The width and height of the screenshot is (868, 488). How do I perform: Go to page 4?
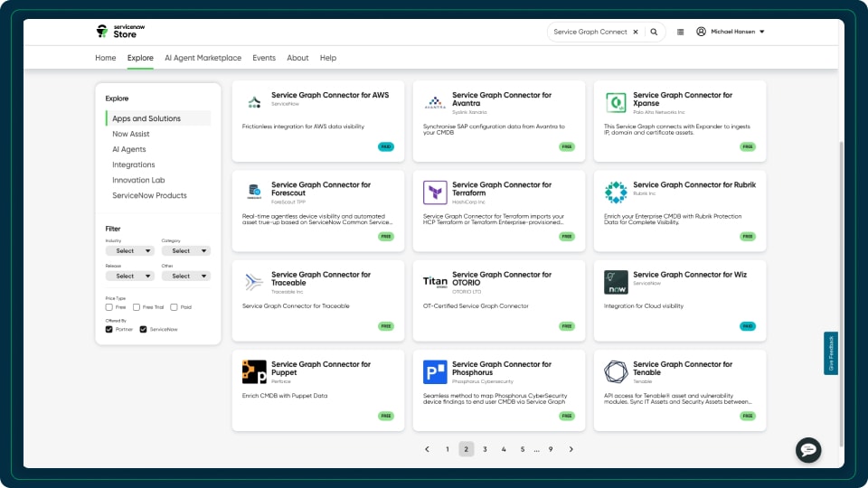(504, 449)
